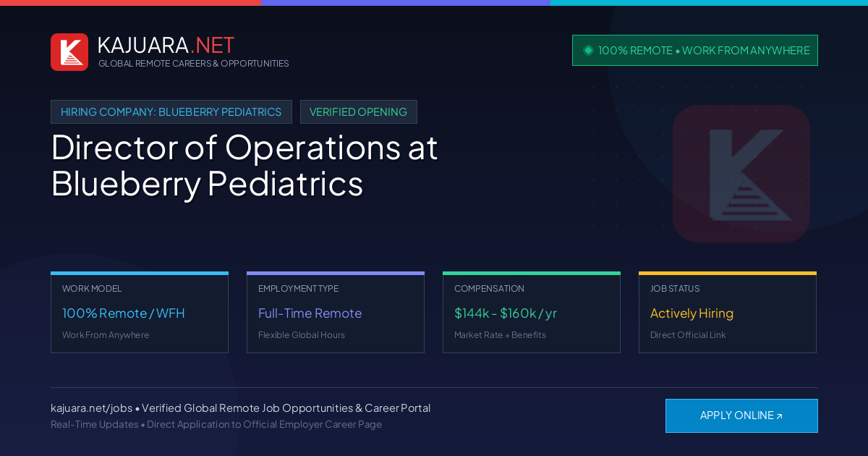Open the Job Status card
This screenshot has height=456, width=868.
pyautogui.click(x=728, y=313)
